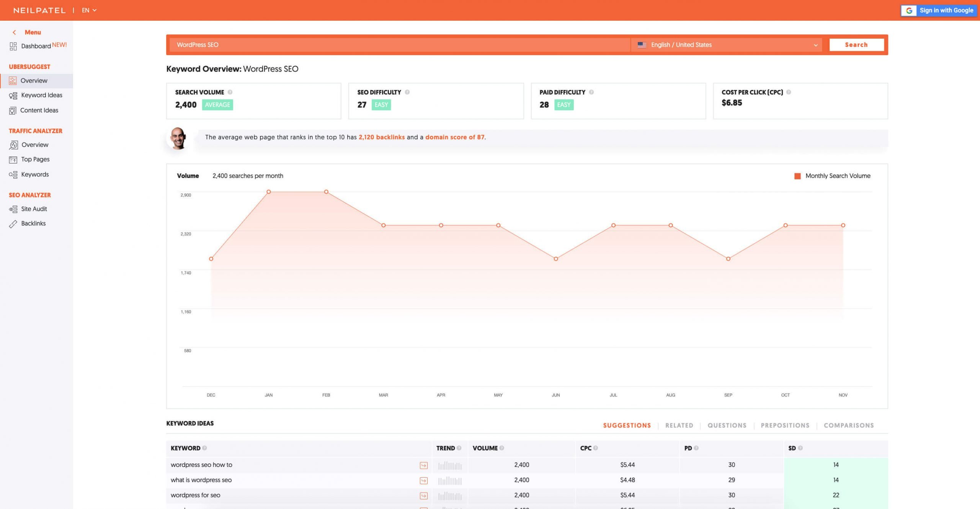Click help icon beside SD column header

(800, 448)
